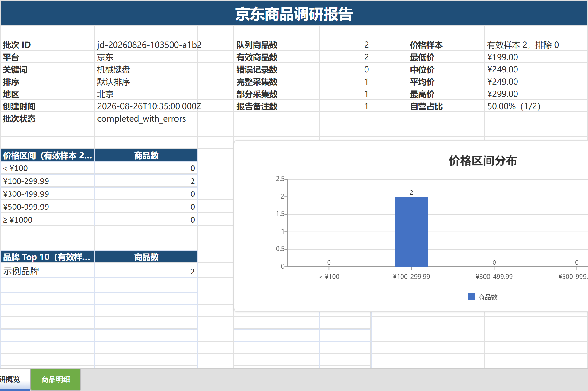The image size is (588, 391).
Task: Select the price value beside 平均价
Action: tap(536, 82)
